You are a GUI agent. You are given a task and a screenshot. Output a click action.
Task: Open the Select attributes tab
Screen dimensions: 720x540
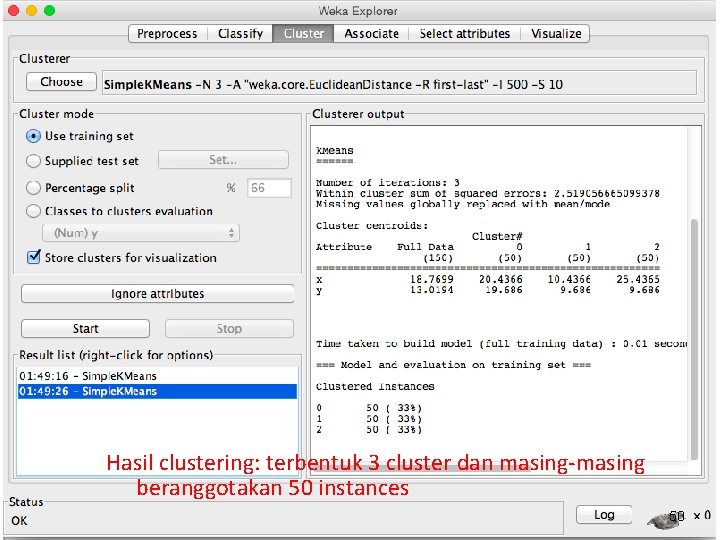tap(465, 34)
